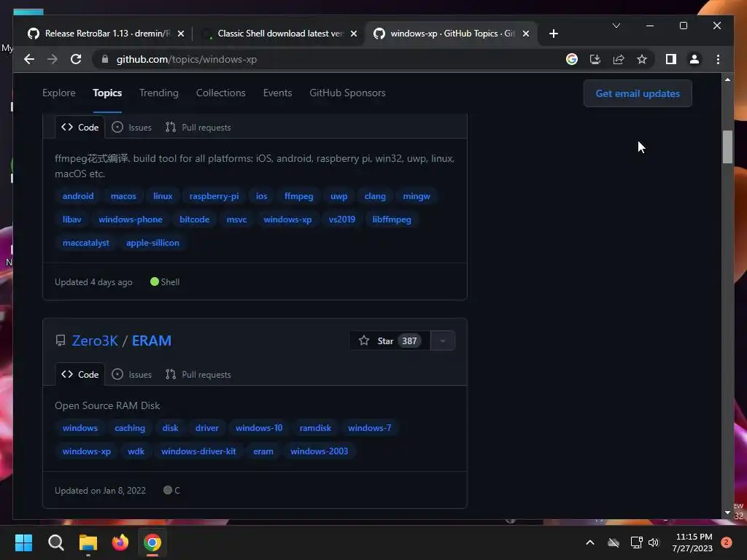Open the Chrome profile icon
747x560 pixels.
694,59
